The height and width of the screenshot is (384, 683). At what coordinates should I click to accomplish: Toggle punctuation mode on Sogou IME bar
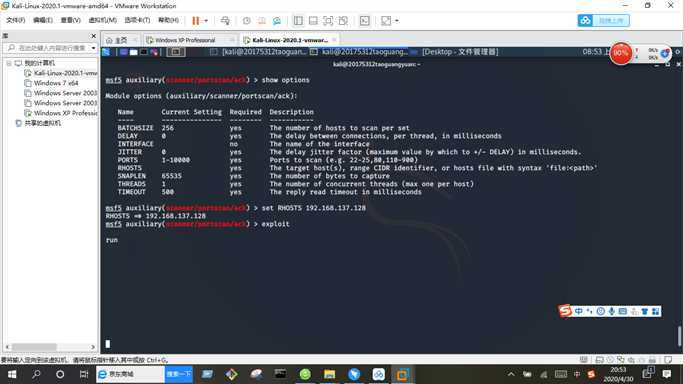(589, 311)
